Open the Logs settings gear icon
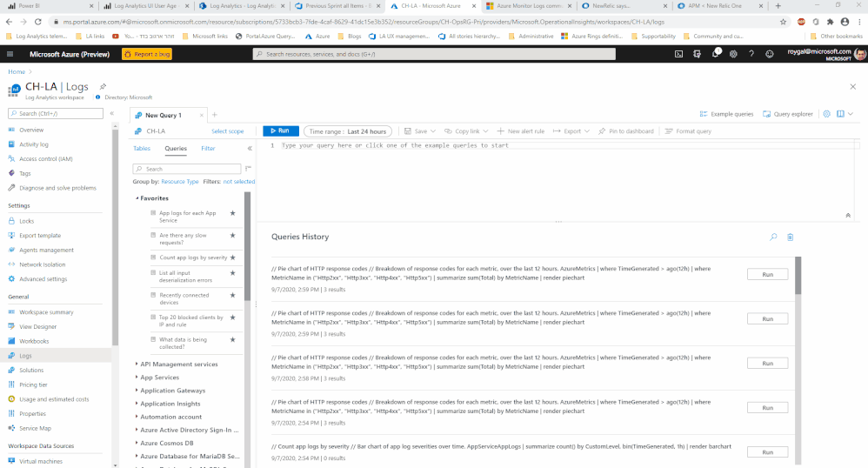This screenshot has height=468, width=868. click(826, 114)
